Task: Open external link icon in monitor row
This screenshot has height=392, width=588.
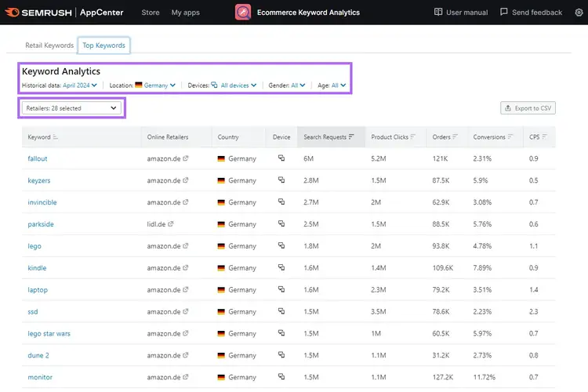Action: (186, 377)
